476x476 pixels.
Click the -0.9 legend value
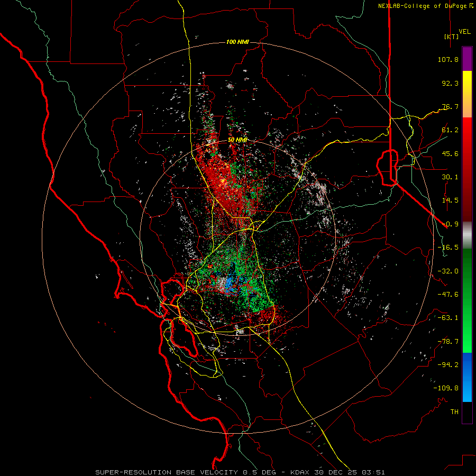coord(450,224)
